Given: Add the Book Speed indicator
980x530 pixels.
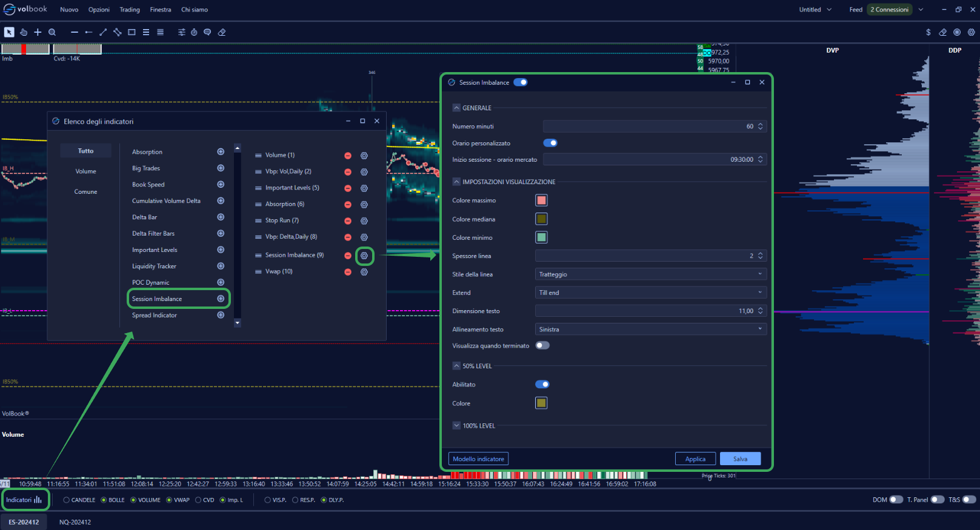Looking at the screenshot, I should point(221,184).
